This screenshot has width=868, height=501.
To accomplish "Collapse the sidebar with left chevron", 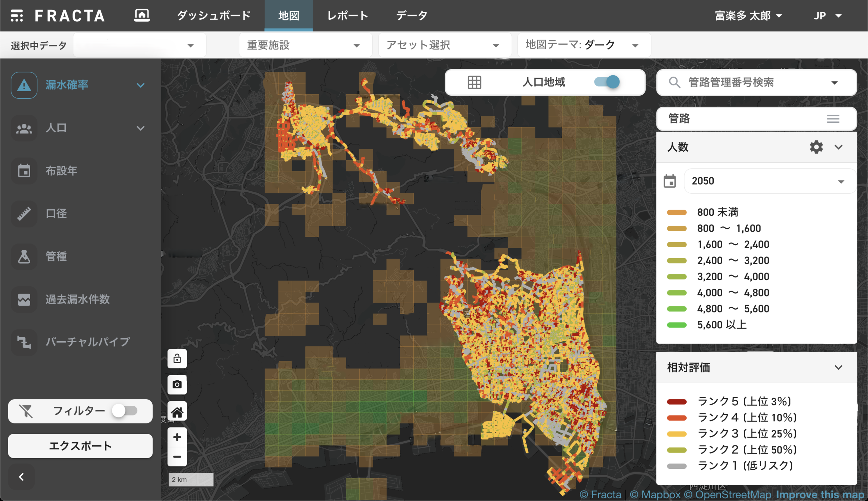I will click(21, 477).
